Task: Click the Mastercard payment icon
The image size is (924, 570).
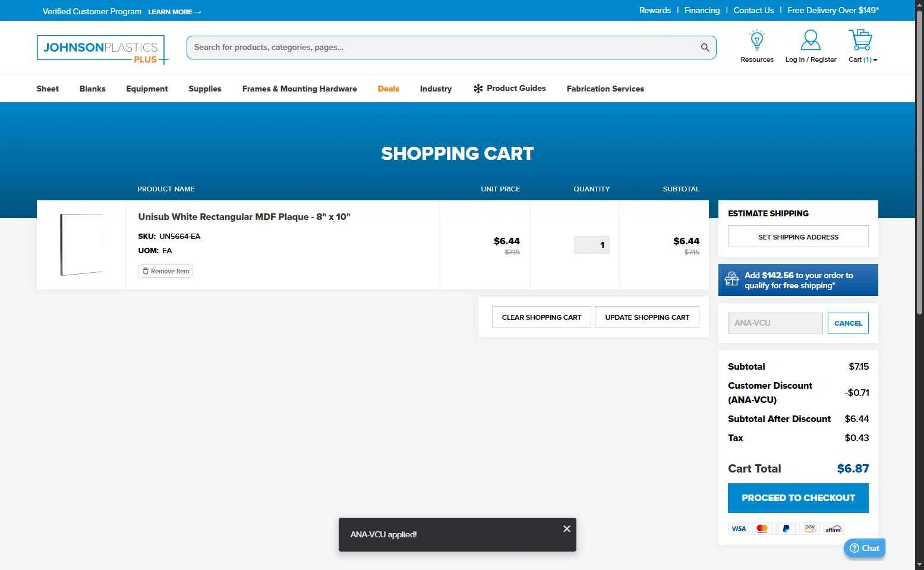Action: [762, 528]
